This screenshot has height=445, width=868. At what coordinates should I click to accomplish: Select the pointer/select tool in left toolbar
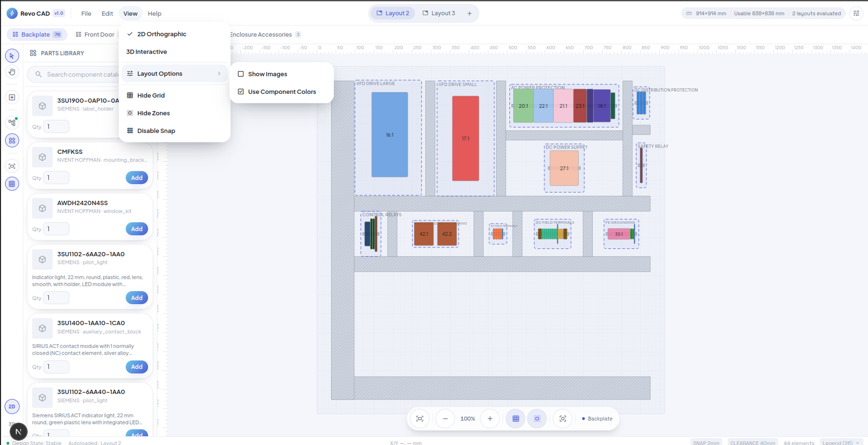coord(12,56)
